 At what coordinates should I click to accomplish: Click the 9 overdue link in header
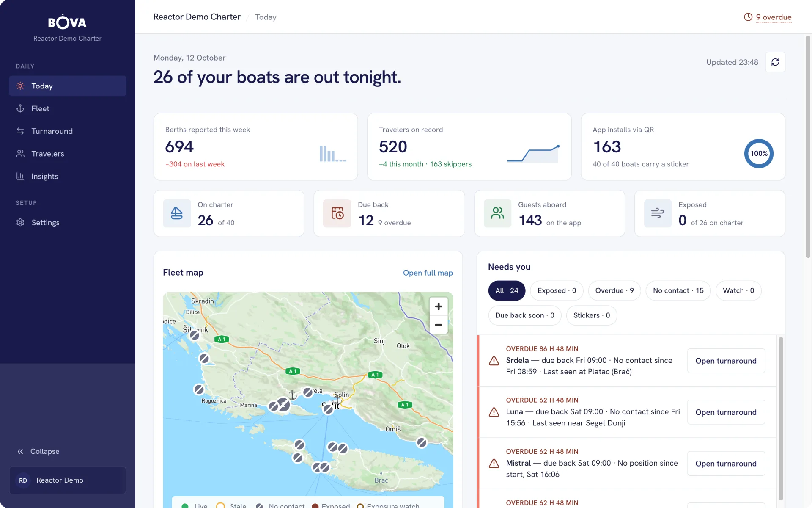[774, 17]
